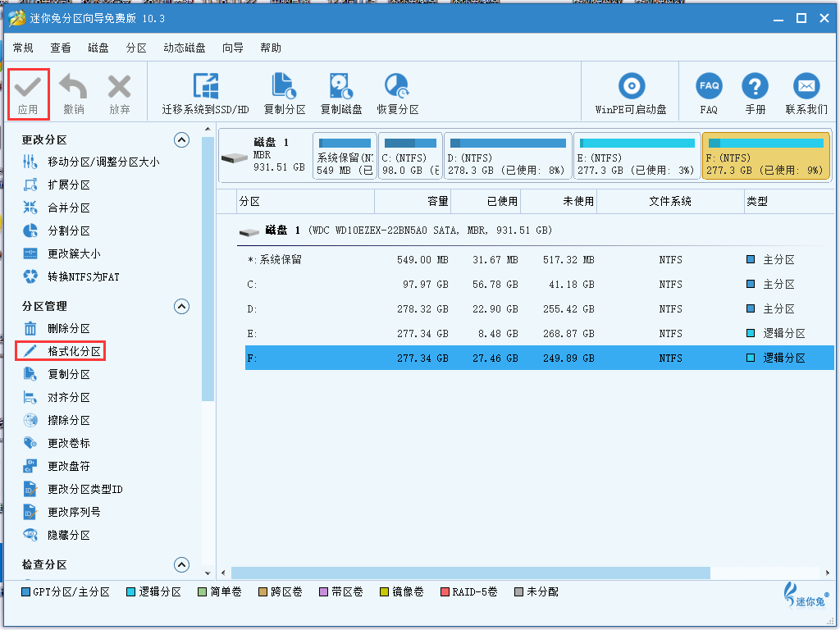Viewport: 840px width, 630px height.
Task: Sort by the 已使用 column header
Action: tap(486, 202)
